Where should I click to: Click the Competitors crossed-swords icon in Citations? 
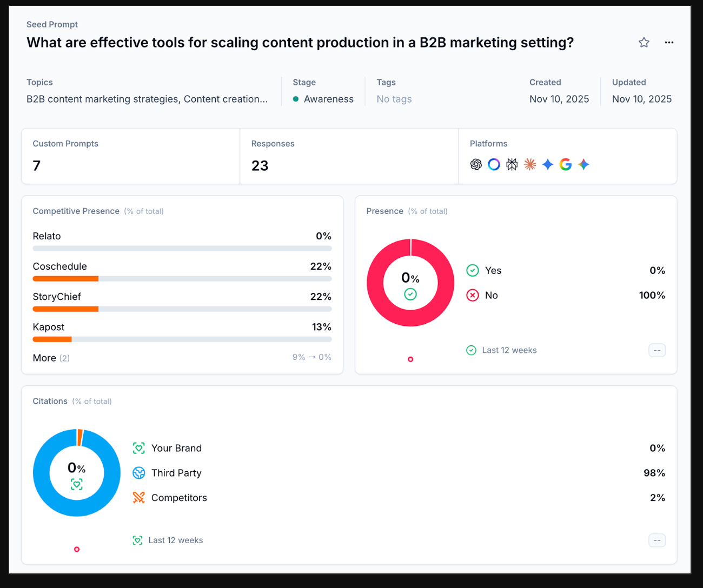[x=139, y=498]
